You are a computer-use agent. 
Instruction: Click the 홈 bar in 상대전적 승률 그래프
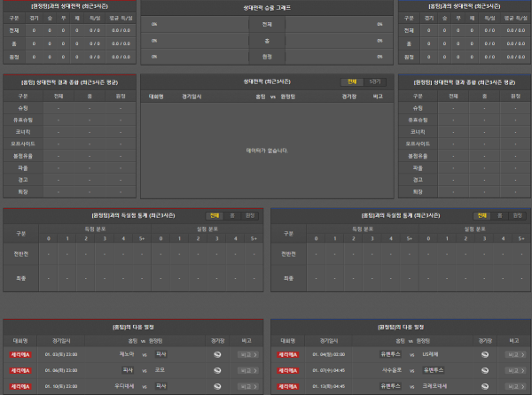tap(267, 41)
